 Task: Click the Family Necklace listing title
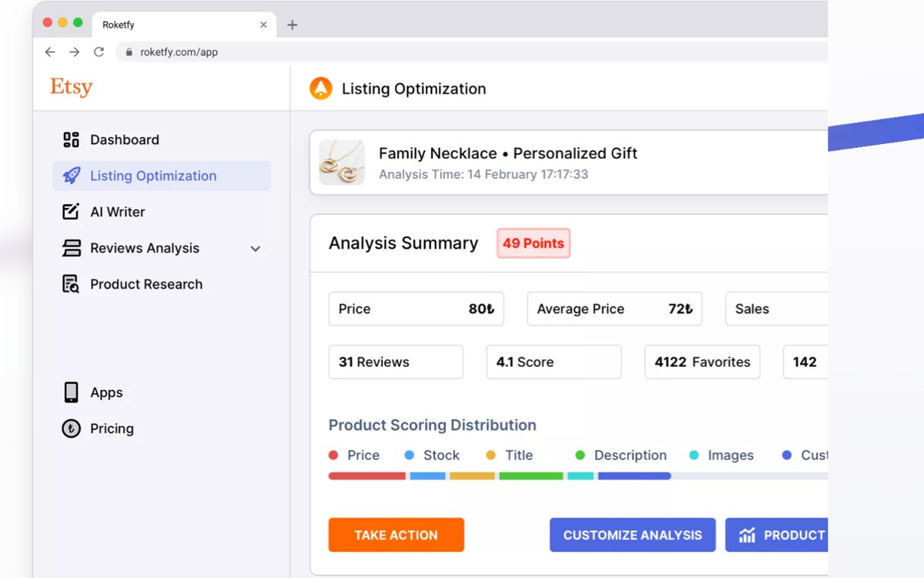(x=508, y=153)
